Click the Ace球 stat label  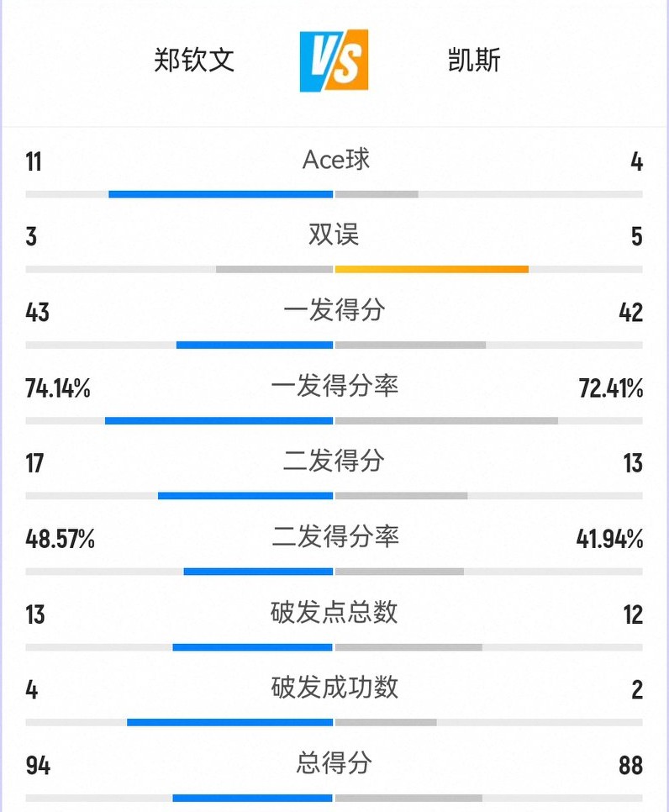[x=335, y=160]
